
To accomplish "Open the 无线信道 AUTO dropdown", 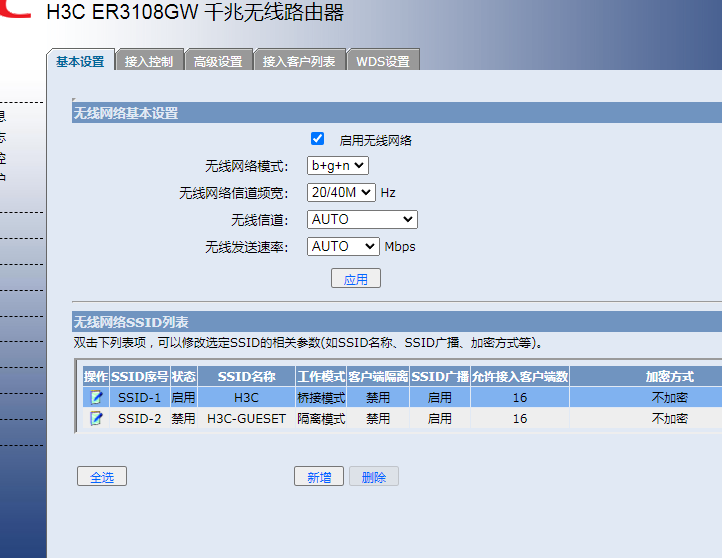I will 362,220.
